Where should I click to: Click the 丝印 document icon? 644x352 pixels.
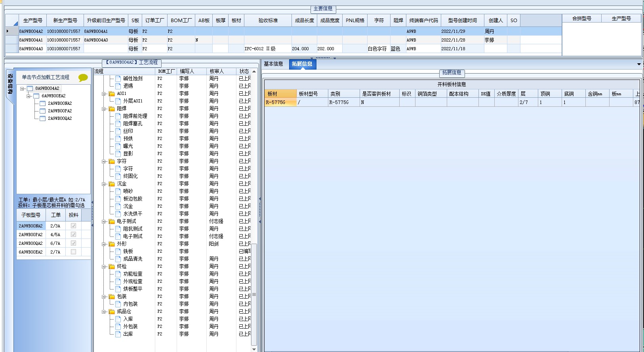[x=118, y=131]
